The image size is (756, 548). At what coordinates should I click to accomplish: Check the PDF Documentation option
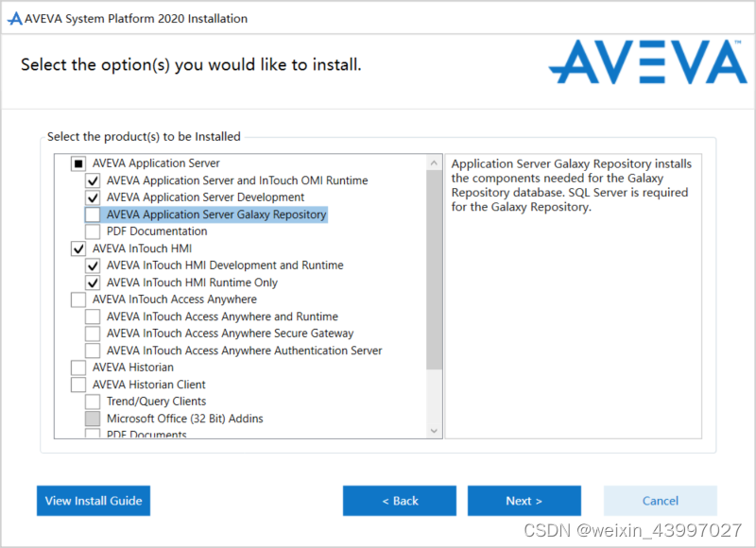[x=93, y=231]
